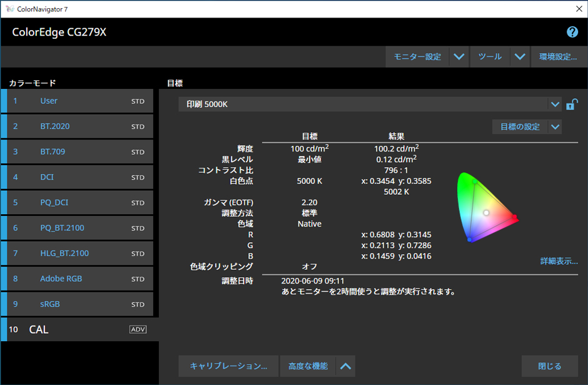Select color mode 5 PQ_DCI
This screenshot has height=385, width=588.
click(x=77, y=203)
